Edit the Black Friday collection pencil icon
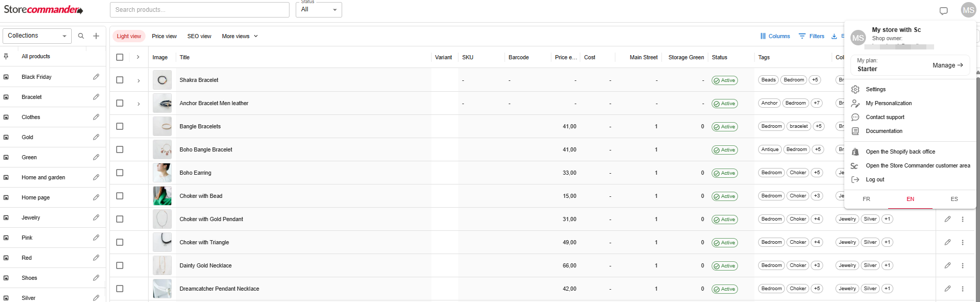Viewport: 980px width, 302px height. click(96, 77)
